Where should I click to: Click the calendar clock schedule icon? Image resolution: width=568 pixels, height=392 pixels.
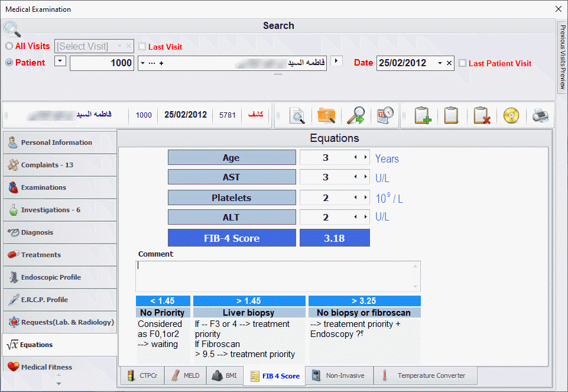coord(385,115)
